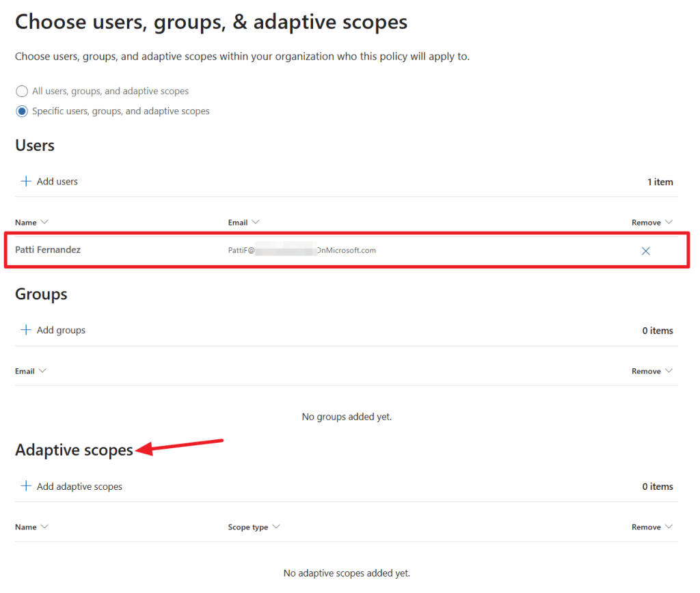
Task: Click the chevron beside Remove in Groups table
Action: pyautogui.click(x=669, y=371)
